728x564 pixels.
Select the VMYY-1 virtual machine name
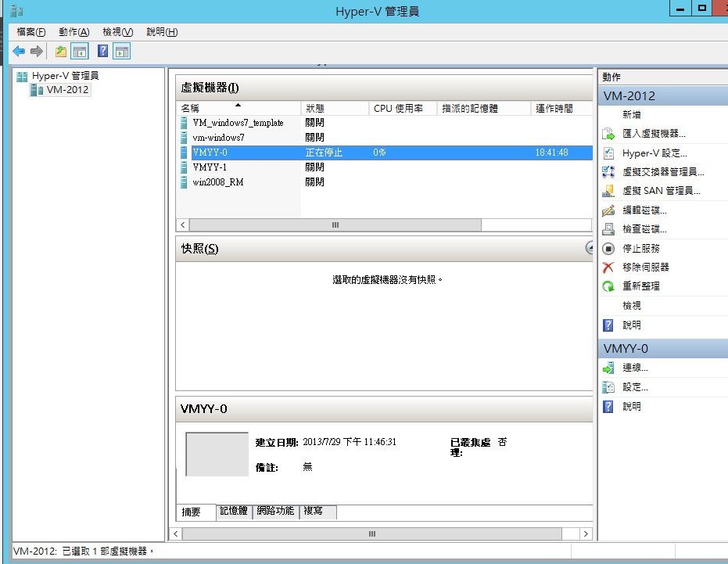pos(210,167)
